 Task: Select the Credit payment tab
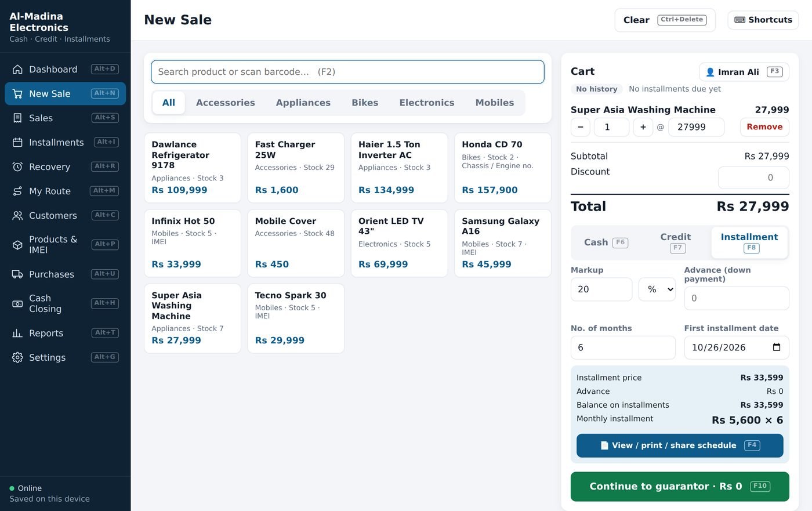point(676,242)
